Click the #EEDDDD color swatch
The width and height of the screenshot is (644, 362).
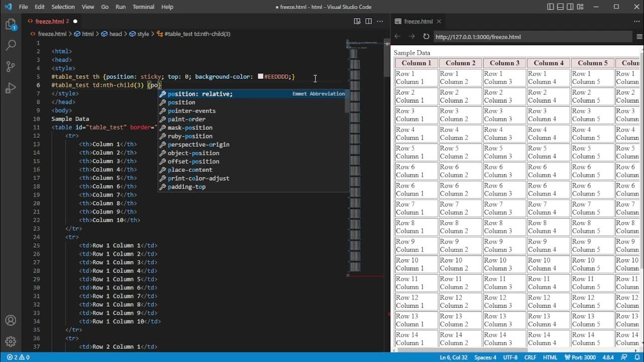click(x=261, y=77)
